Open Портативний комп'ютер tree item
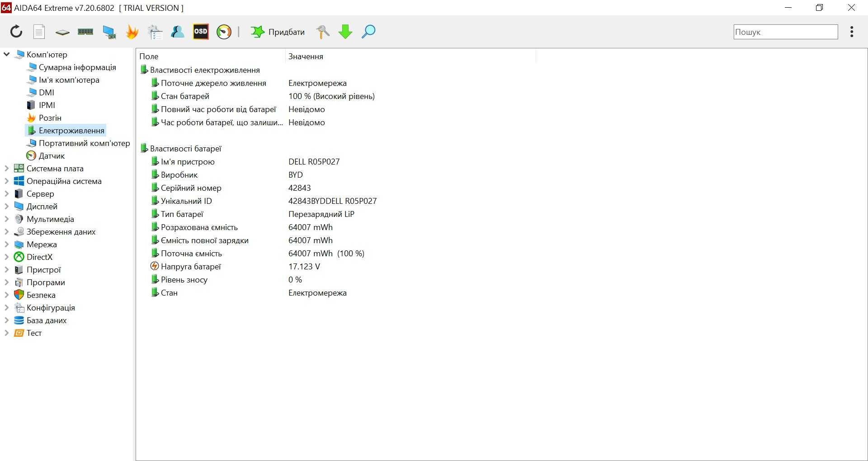Image resolution: width=868 pixels, height=461 pixels. pyautogui.click(x=85, y=143)
